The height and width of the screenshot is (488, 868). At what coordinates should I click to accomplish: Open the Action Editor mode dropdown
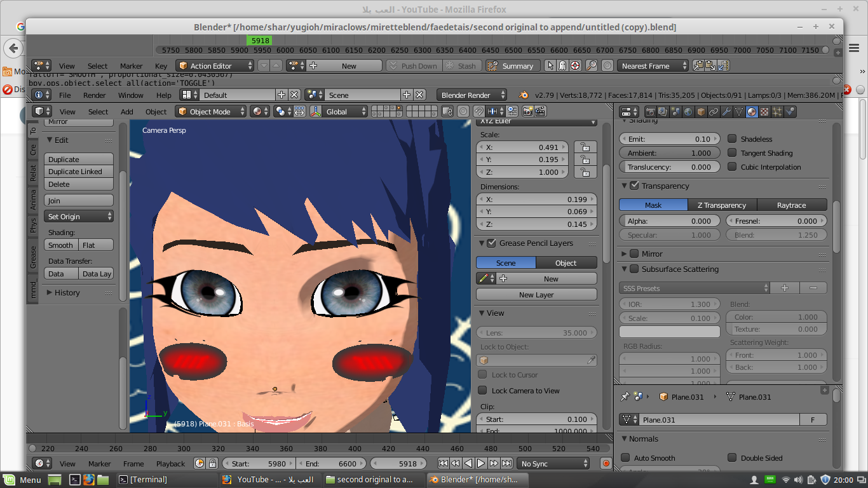[x=215, y=66]
